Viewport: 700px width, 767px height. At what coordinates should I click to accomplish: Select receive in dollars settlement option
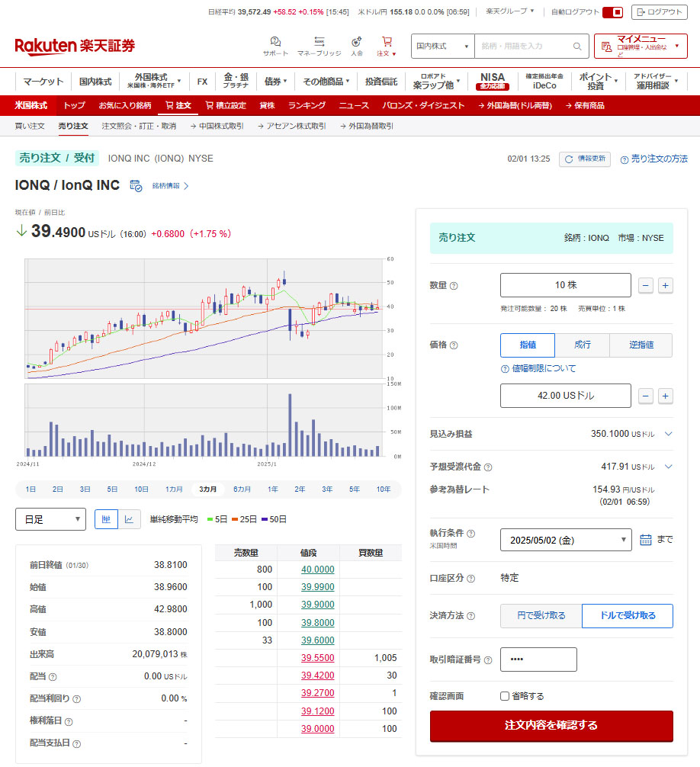(x=627, y=615)
